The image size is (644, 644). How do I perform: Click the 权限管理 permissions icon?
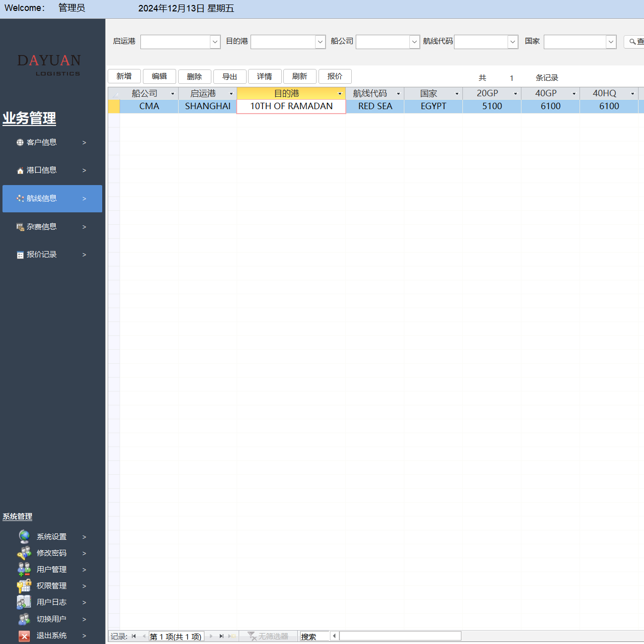(23, 585)
